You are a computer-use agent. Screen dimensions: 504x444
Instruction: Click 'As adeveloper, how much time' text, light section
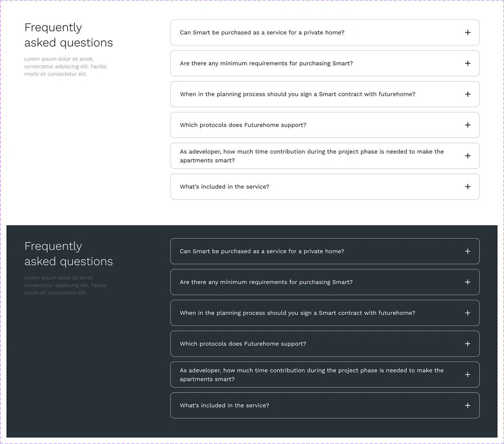point(312,156)
